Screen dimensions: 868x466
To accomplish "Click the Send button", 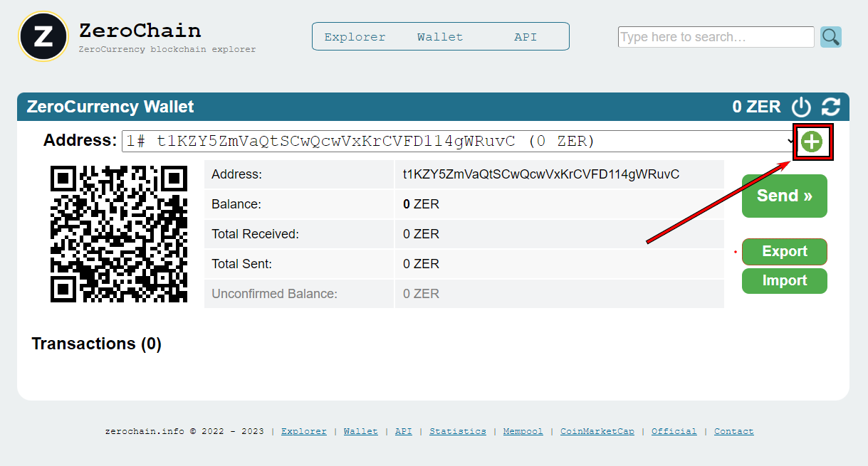I will (x=785, y=196).
